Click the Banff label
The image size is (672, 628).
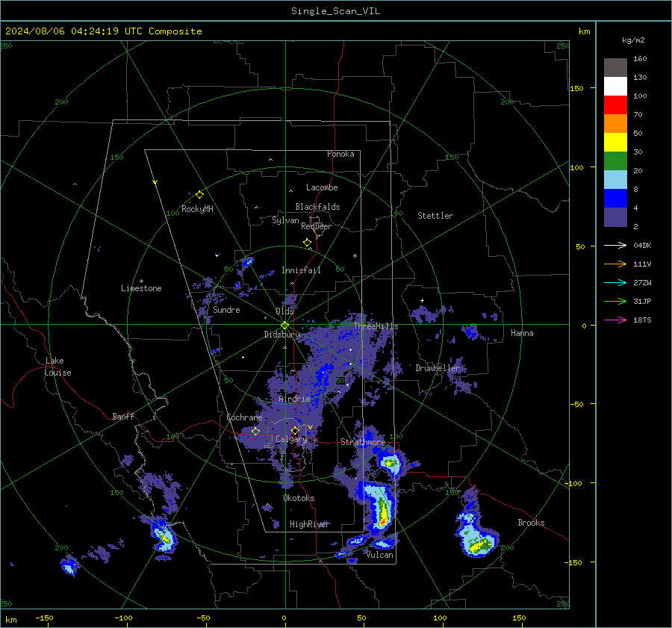point(123,417)
